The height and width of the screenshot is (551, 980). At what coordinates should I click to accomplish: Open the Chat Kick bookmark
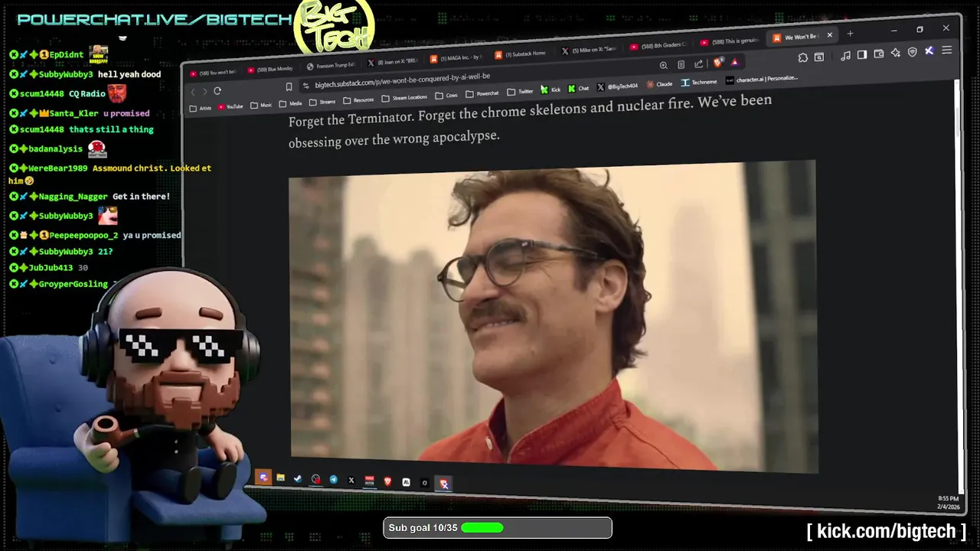(579, 88)
